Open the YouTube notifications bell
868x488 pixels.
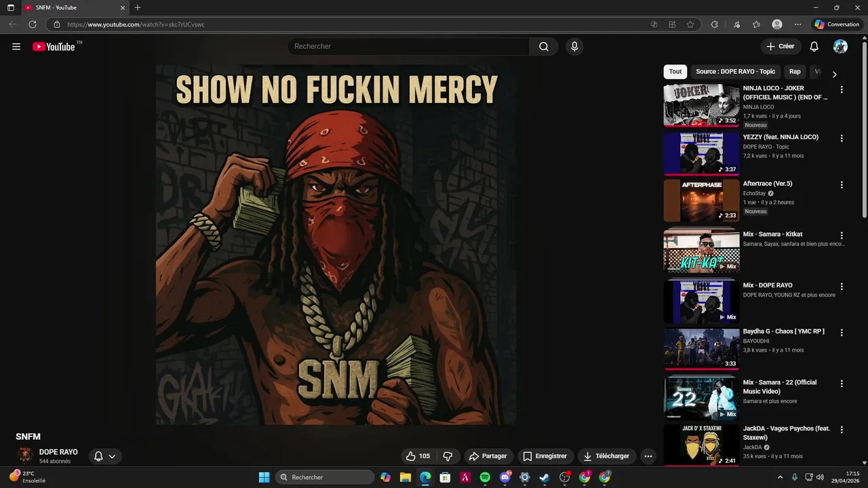pyautogui.click(x=814, y=46)
